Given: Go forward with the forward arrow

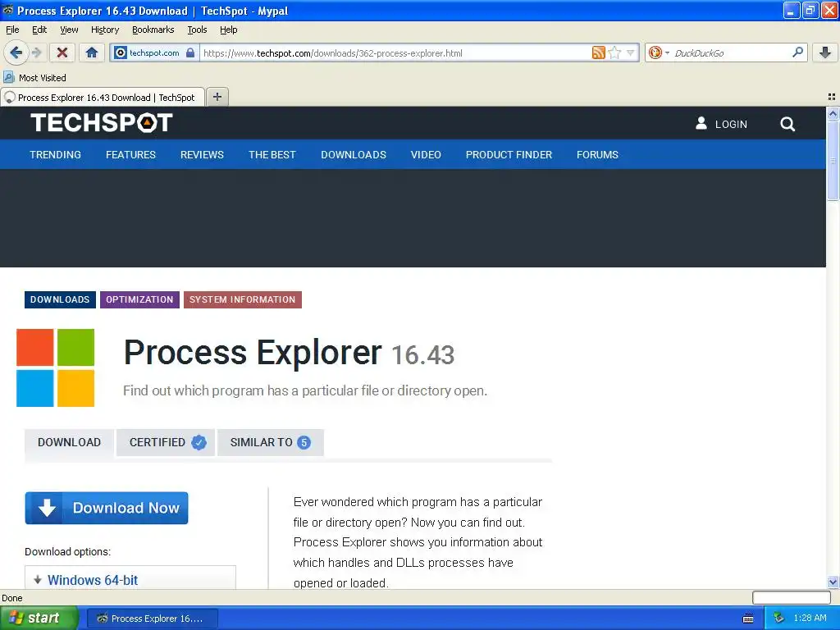Looking at the screenshot, I should click(36, 52).
